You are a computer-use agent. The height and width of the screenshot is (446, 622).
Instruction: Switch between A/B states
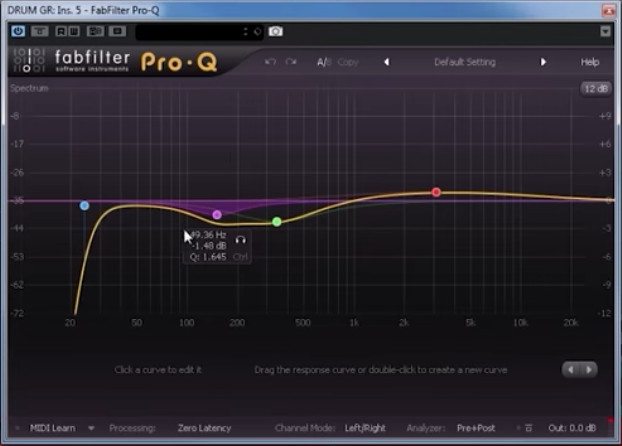[324, 62]
